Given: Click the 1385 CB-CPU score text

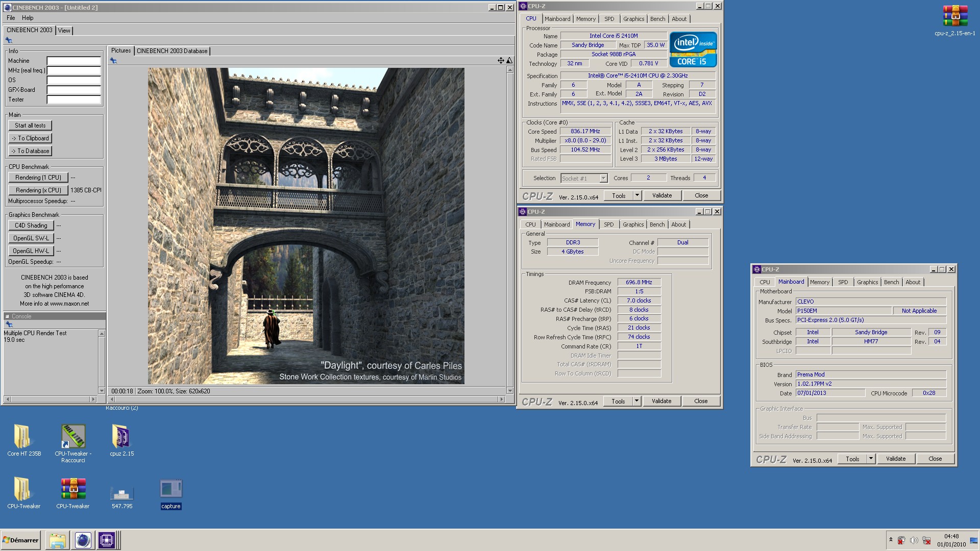Looking at the screenshot, I should tap(86, 190).
